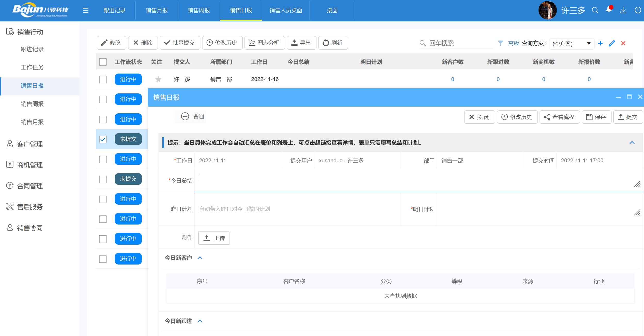
Task: Switch to the 销售周报 tab
Action: click(198, 10)
